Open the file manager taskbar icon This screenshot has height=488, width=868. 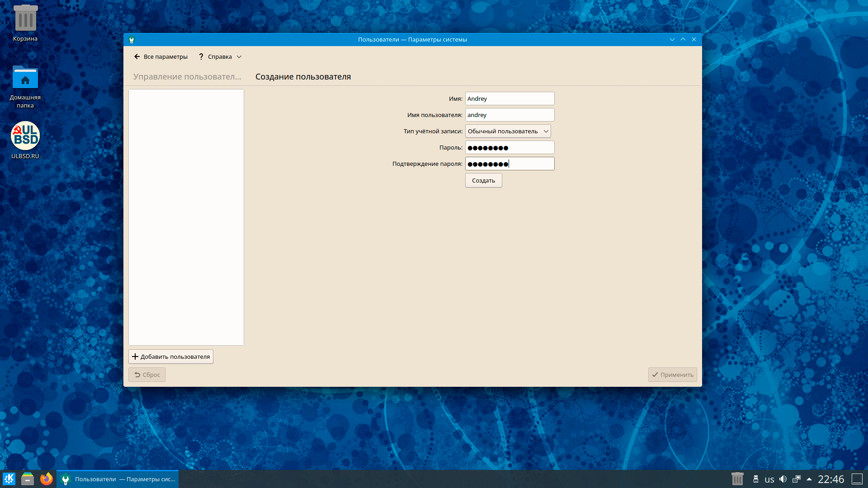click(28, 479)
